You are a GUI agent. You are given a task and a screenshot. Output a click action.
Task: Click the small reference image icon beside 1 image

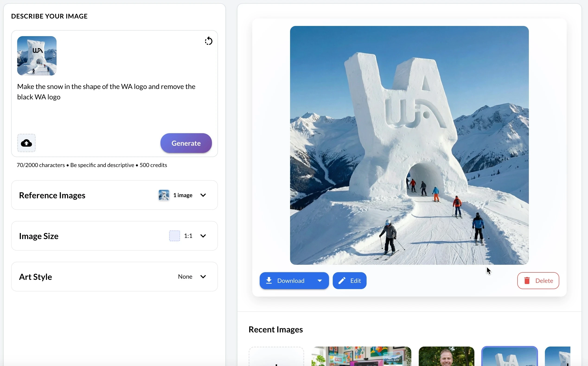(x=164, y=195)
